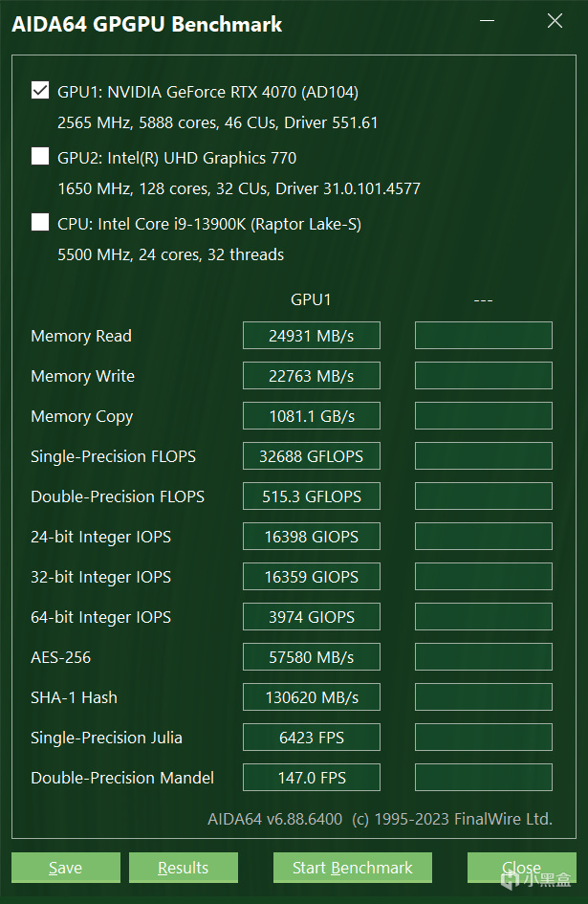Image resolution: width=588 pixels, height=904 pixels.
Task: Click the Single-Precision FLOPS result box
Action: pos(311,456)
